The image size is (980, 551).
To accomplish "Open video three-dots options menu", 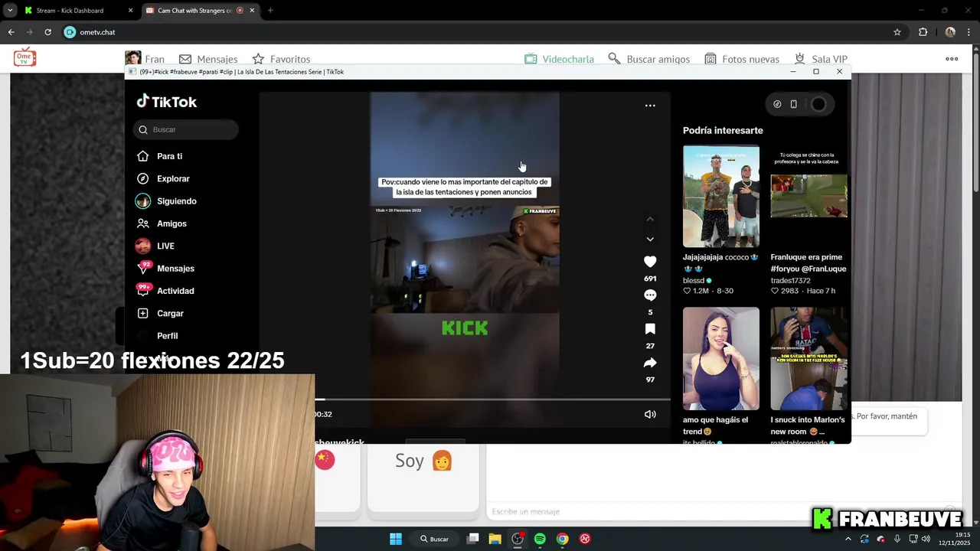I will pyautogui.click(x=650, y=106).
